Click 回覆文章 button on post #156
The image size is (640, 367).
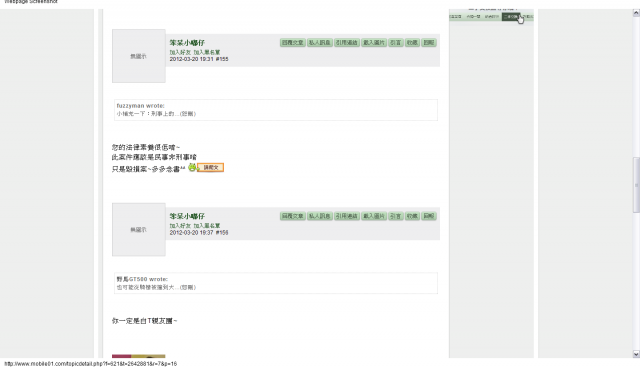[x=293, y=216]
